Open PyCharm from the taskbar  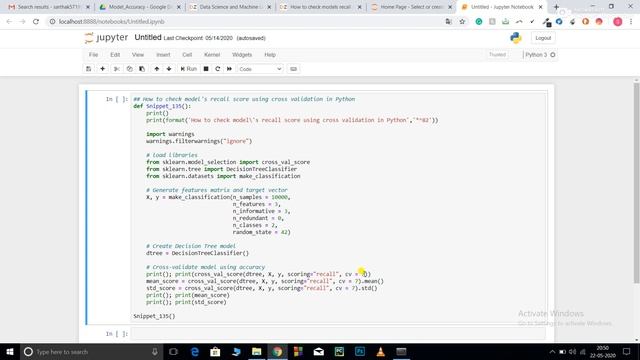click(339, 351)
